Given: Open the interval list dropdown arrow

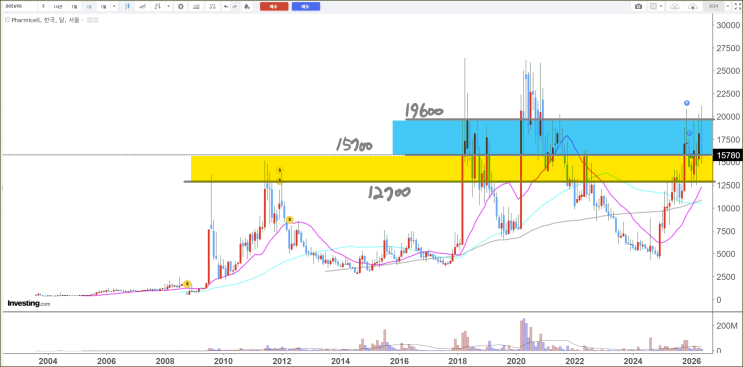Looking at the screenshot, I should click(114, 6).
